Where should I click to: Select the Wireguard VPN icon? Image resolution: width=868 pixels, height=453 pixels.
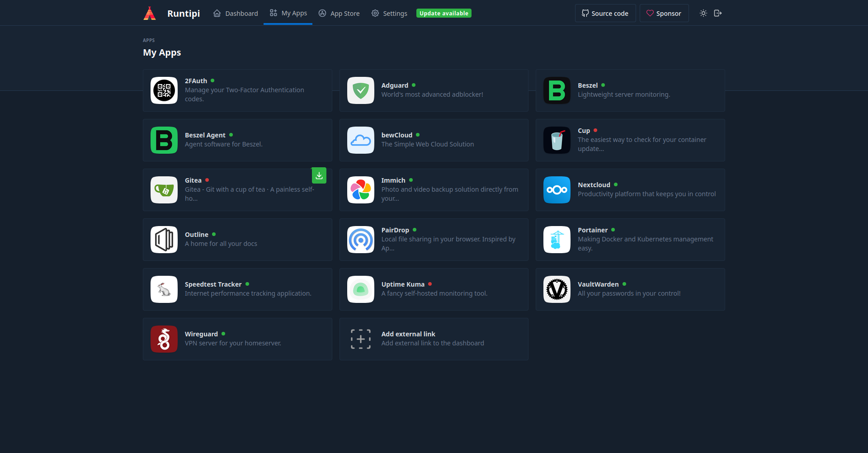click(164, 339)
